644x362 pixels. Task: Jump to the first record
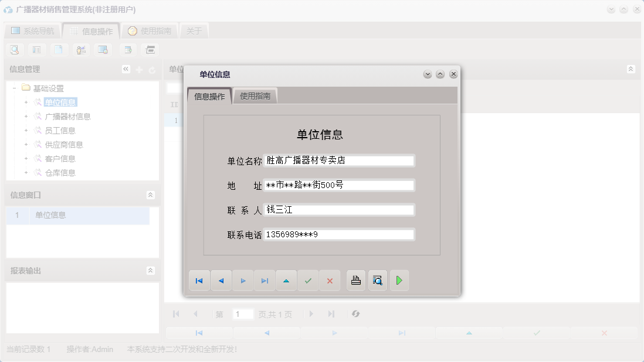pos(199,281)
